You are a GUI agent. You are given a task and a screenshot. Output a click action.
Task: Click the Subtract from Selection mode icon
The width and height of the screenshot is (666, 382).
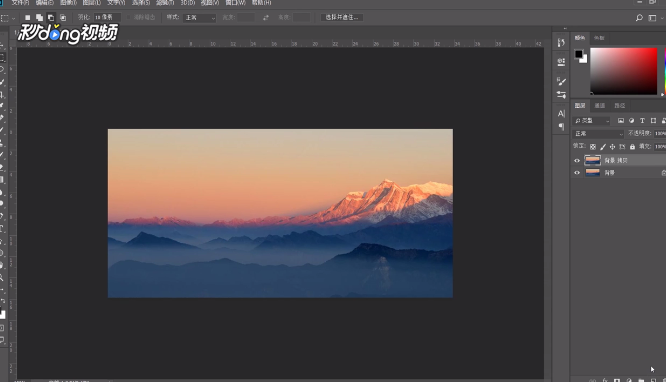51,17
